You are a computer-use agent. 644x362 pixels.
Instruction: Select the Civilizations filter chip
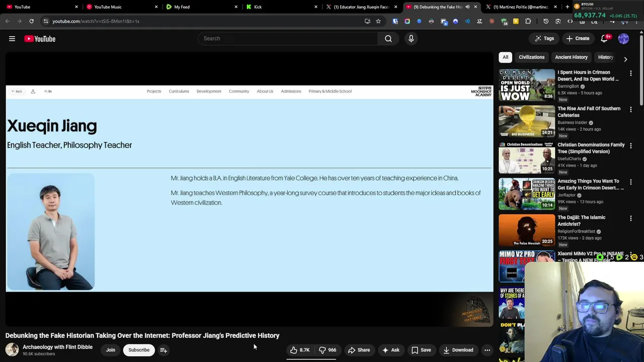(532, 57)
